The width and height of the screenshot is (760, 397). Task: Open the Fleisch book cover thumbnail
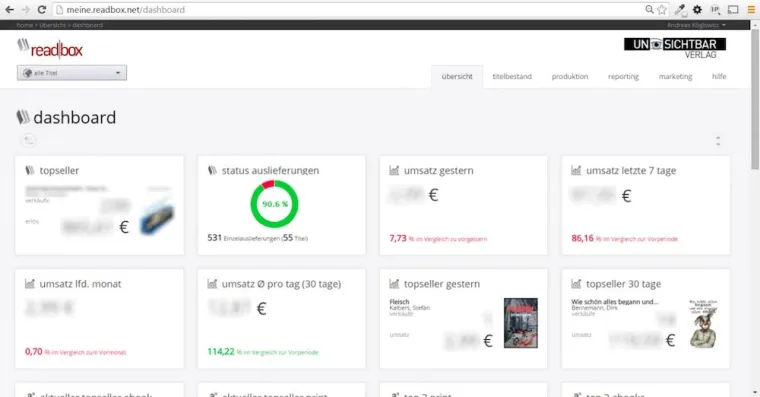click(521, 323)
